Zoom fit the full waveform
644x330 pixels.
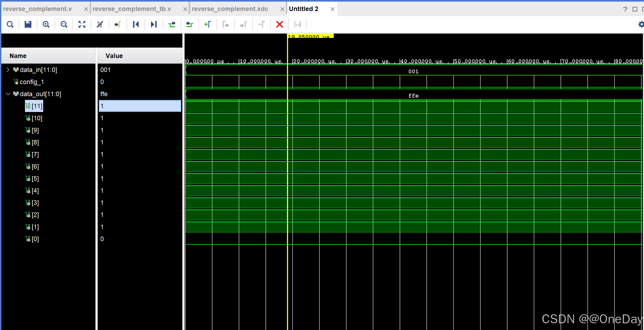pyautogui.click(x=82, y=24)
